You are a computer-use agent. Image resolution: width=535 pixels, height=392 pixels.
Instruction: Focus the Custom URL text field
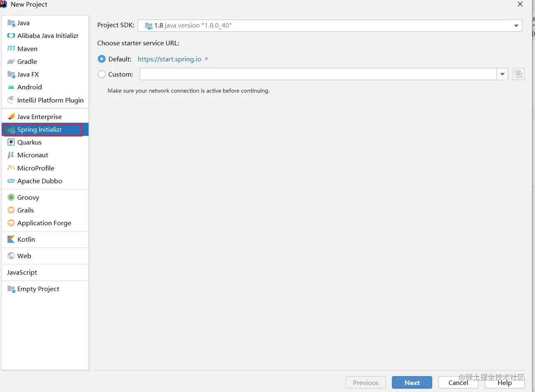pos(318,74)
